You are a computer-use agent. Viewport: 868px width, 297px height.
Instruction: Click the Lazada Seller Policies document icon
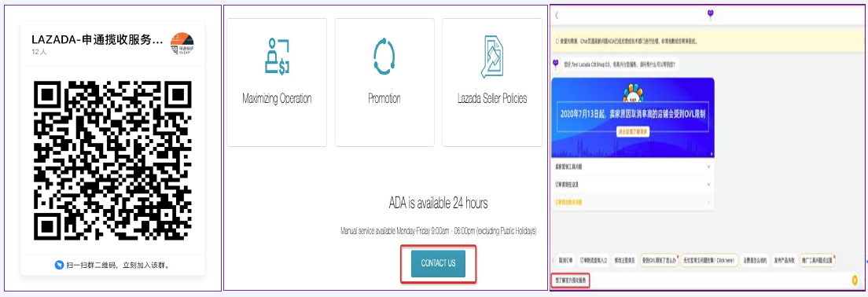pyautogui.click(x=491, y=57)
